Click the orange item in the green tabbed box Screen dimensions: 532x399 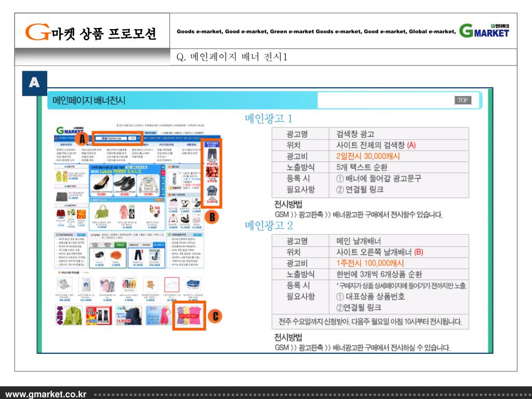116,255
